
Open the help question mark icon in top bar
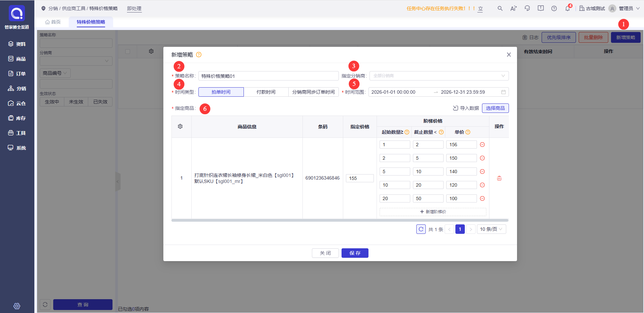pyautogui.click(x=554, y=8)
